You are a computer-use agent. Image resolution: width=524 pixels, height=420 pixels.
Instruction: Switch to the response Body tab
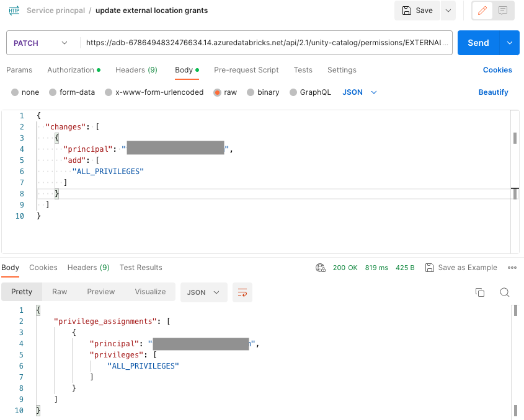click(11, 268)
